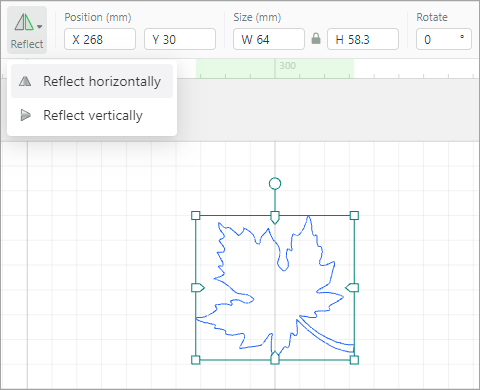Open the Reflect tool dropdown
The image size is (480, 390).
tap(27, 30)
